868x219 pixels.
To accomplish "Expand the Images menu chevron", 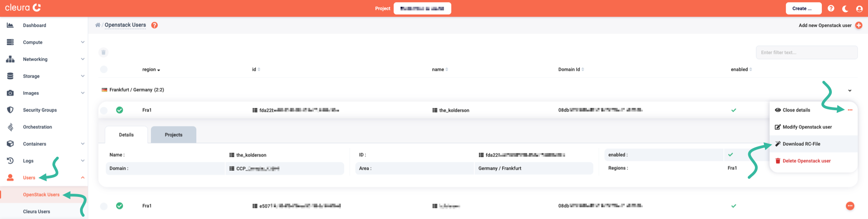I will click(83, 93).
